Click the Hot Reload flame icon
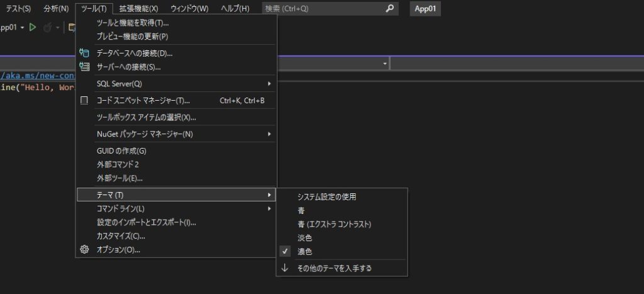The image size is (644, 294). click(x=48, y=28)
